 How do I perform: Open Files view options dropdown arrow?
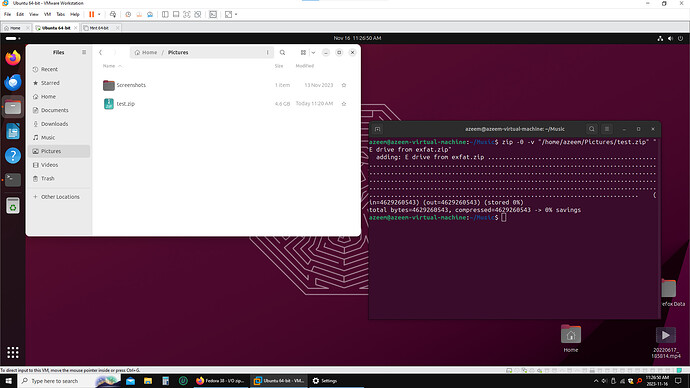313,52
